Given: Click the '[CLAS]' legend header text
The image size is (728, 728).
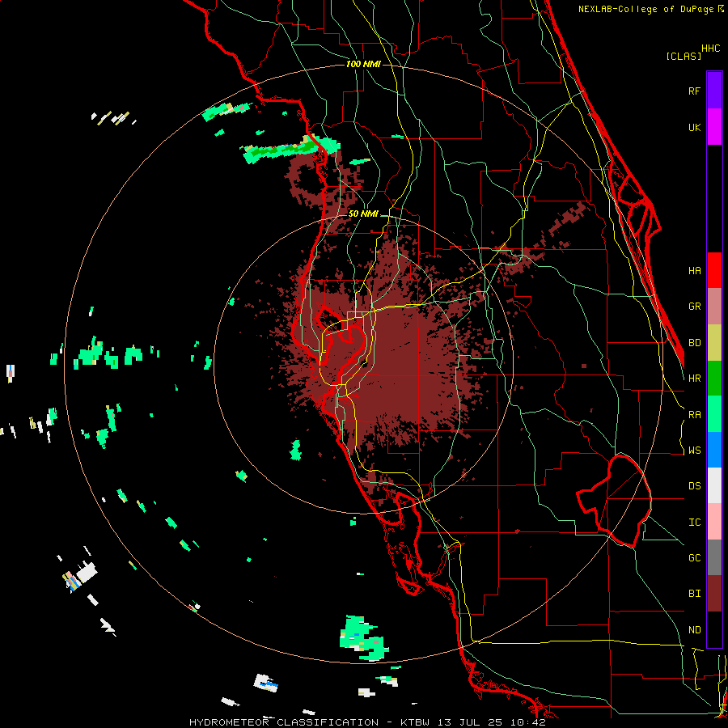Looking at the screenshot, I should coord(684,56).
